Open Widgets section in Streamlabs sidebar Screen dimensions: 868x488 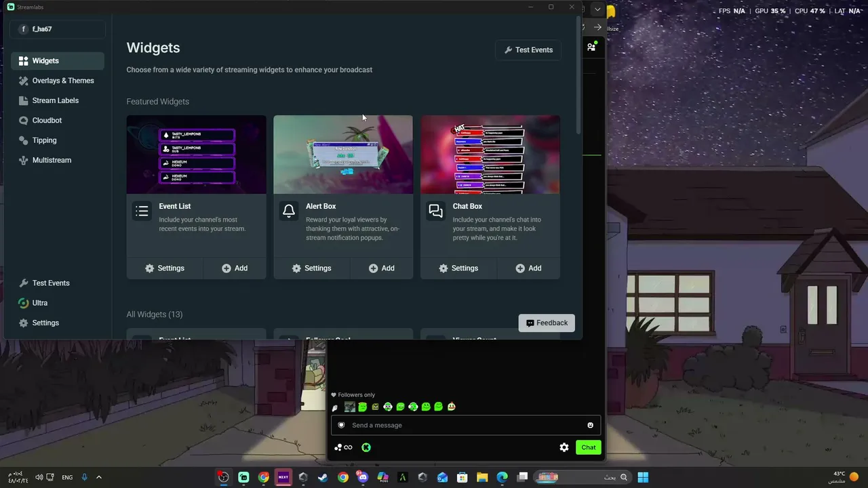[58, 61]
